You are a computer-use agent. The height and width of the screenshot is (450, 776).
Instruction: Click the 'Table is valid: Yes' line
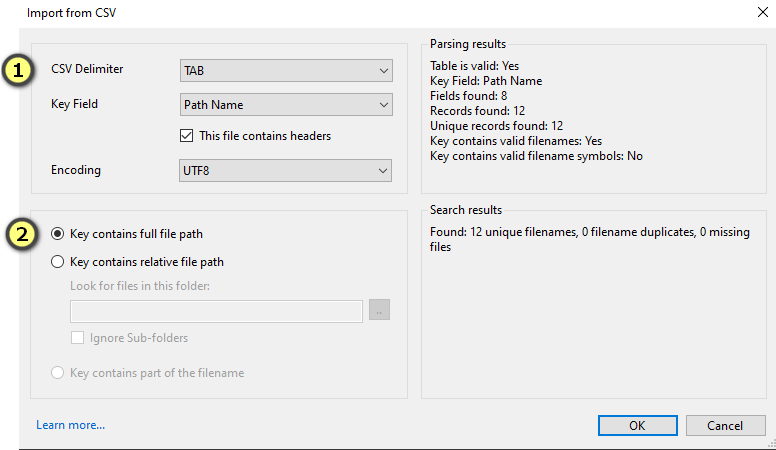(x=476, y=66)
